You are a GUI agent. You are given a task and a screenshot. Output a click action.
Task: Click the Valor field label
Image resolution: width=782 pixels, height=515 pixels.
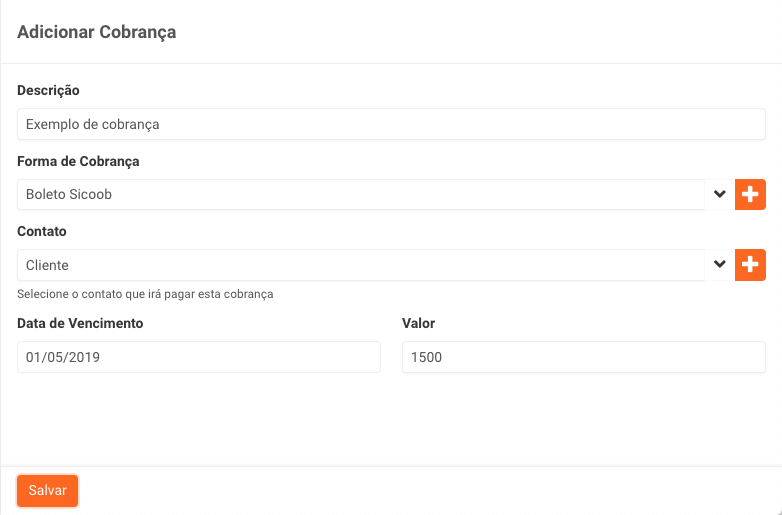click(x=418, y=323)
